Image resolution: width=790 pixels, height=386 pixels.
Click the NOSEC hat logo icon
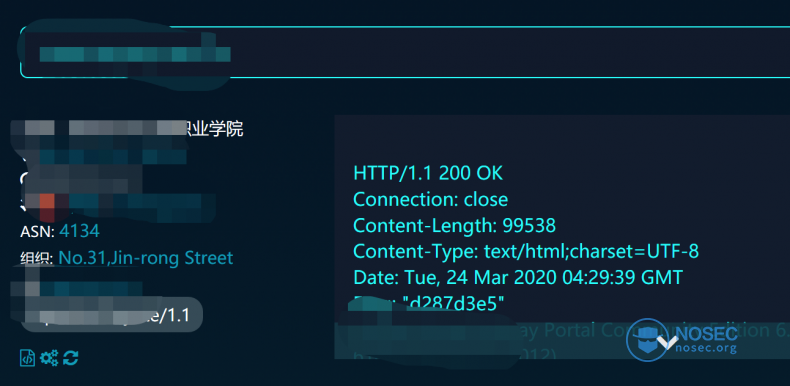pyautogui.click(x=647, y=340)
